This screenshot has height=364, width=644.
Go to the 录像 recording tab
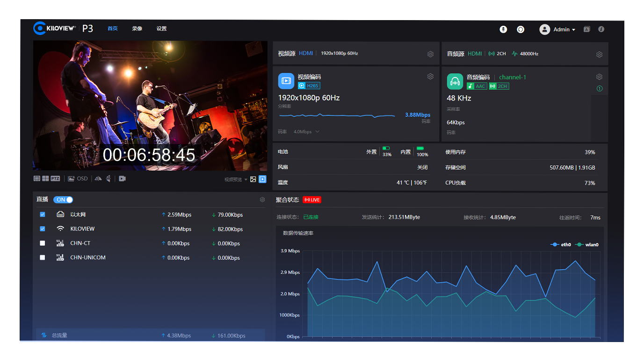point(137,29)
